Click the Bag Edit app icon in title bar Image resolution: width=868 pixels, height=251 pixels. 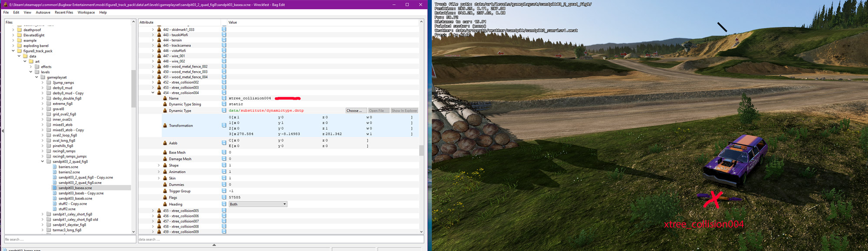click(x=5, y=5)
